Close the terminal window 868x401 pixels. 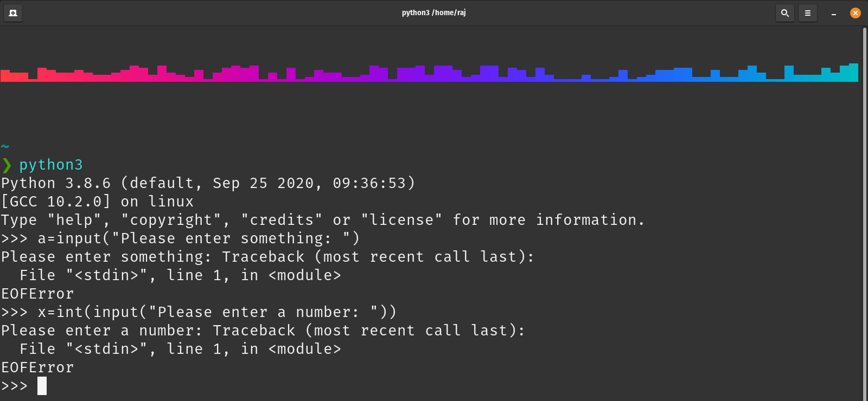click(x=856, y=13)
